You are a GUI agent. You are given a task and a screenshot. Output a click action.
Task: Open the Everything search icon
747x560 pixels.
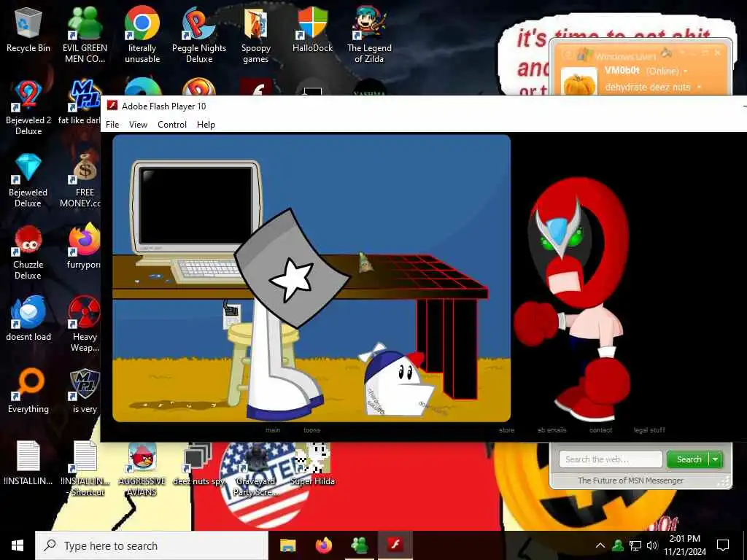point(28,392)
